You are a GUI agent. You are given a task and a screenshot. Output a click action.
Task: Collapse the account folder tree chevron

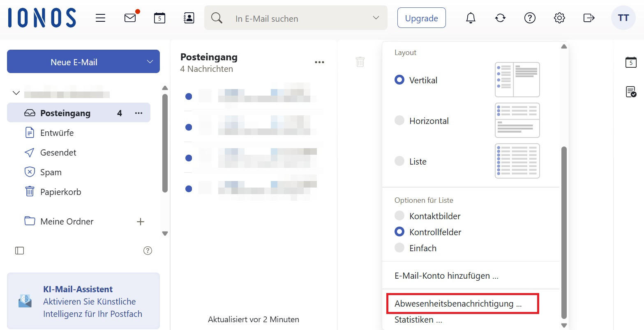point(16,93)
